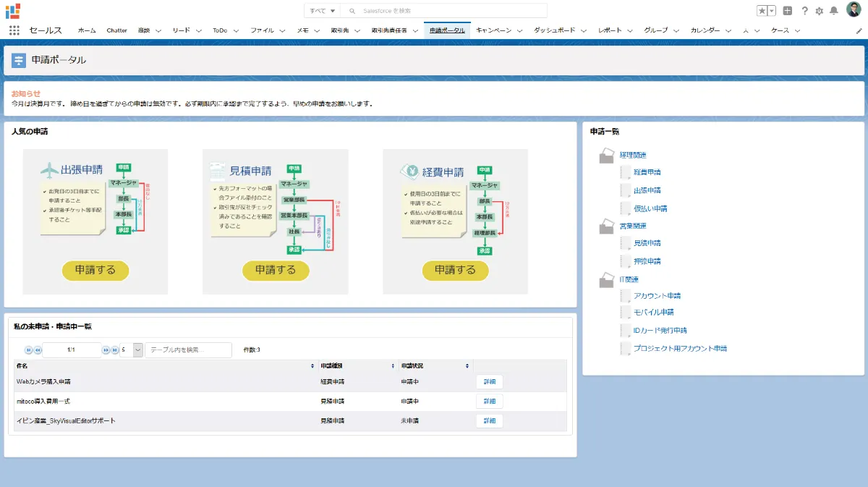Image resolution: width=868 pixels, height=487 pixels.
Task: Click the favorites star icon
Action: [x=762, y=11]
